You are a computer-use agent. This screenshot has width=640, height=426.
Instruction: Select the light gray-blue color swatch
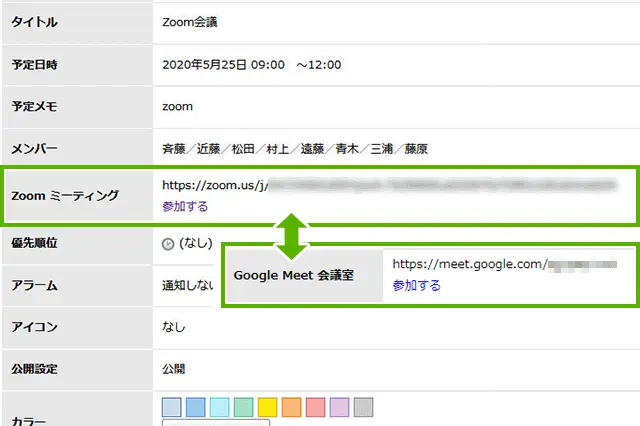pos(172,407)
